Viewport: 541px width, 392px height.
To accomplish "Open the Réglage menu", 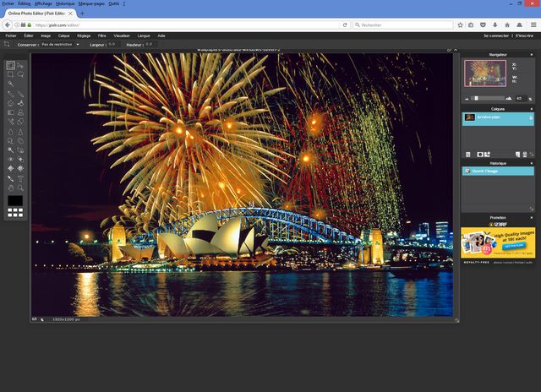I will click(84, 35).
